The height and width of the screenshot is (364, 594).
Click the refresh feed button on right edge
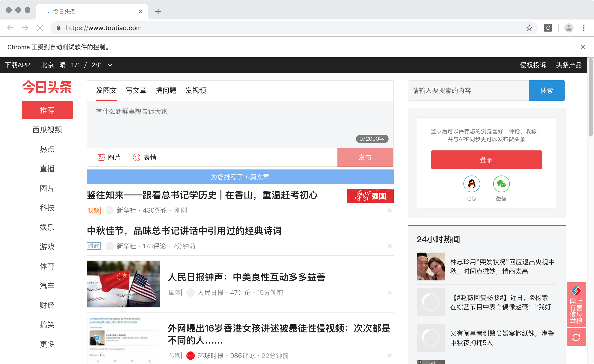[576, 338]
